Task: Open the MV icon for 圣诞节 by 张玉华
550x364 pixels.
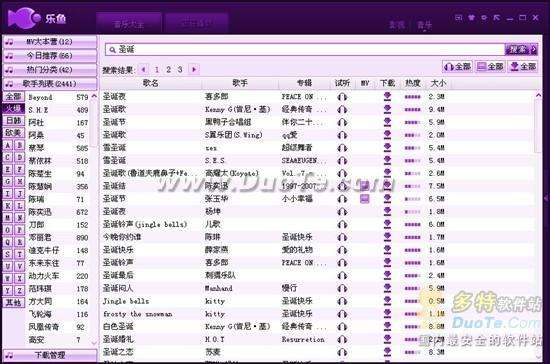Action: pos(365,199)
